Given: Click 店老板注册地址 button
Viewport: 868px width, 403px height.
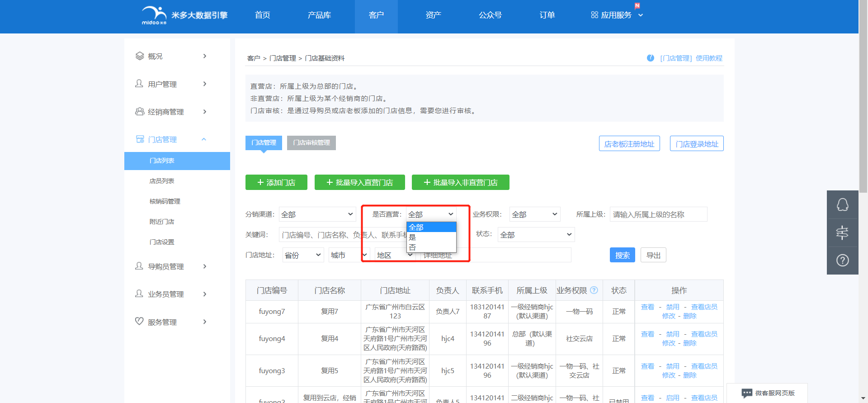Looking at the screenshot, I should click(629, 144).
